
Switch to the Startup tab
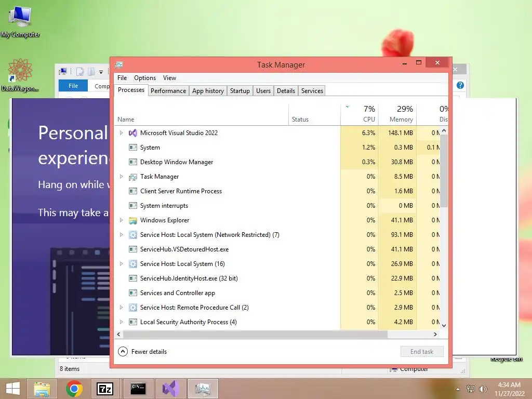[240, 90]
